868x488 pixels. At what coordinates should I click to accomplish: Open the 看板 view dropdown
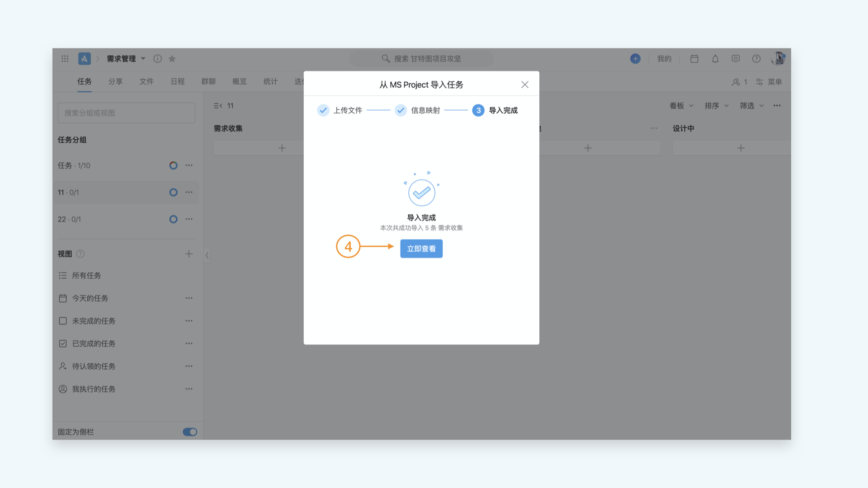681,106
